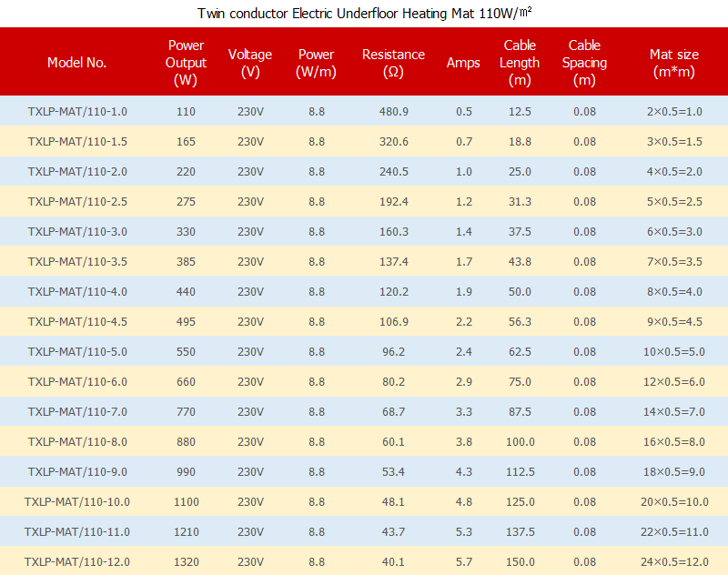728x575 pixels.
Task: Select model TXLP-MAT/110-3.5
Action: click(77, 262)
